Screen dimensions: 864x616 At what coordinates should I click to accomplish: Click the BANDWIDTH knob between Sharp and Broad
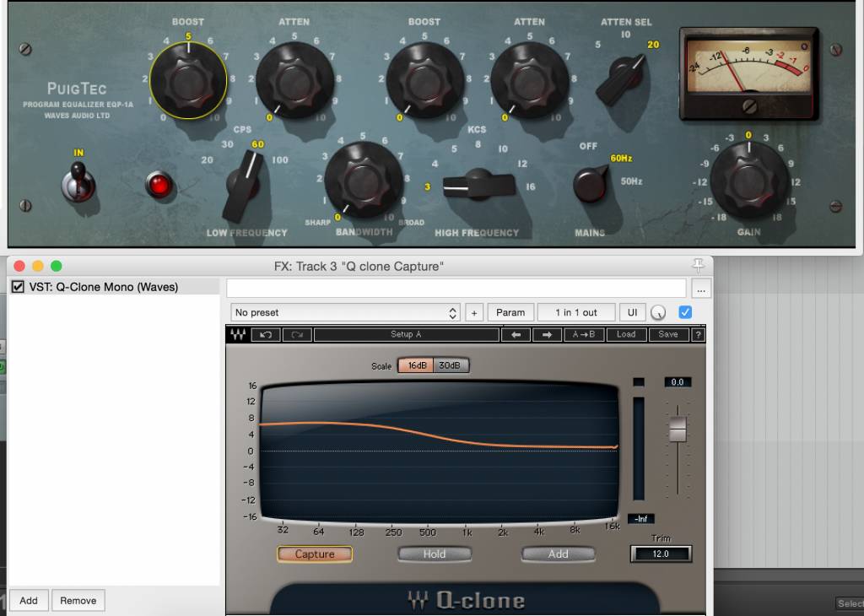click(363, 181)
